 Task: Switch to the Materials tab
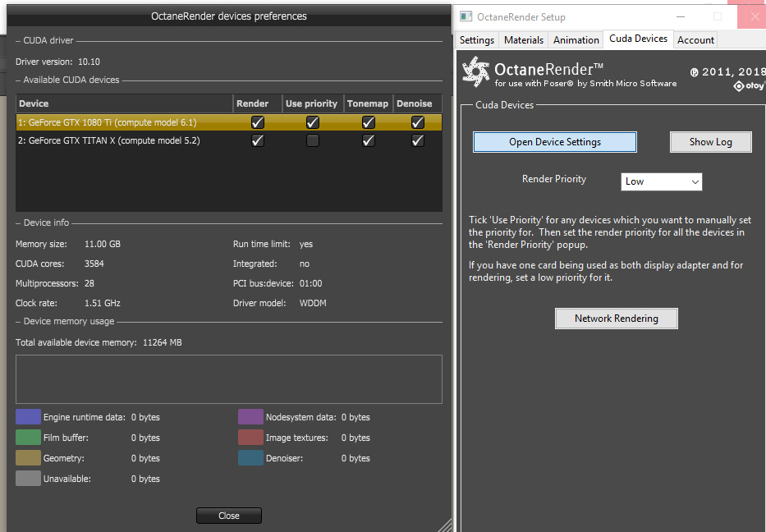pos(524,40)
